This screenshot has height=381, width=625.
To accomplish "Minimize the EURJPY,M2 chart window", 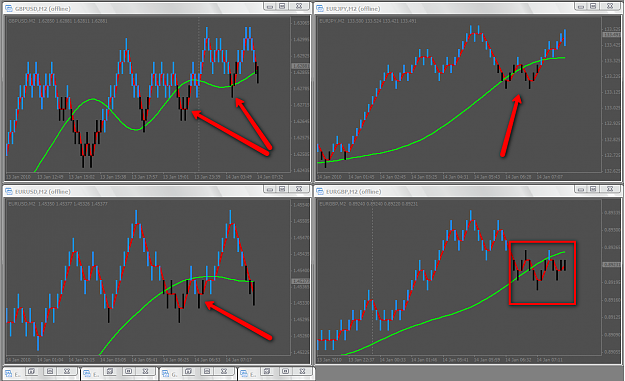I will click(x=581, y=6).
